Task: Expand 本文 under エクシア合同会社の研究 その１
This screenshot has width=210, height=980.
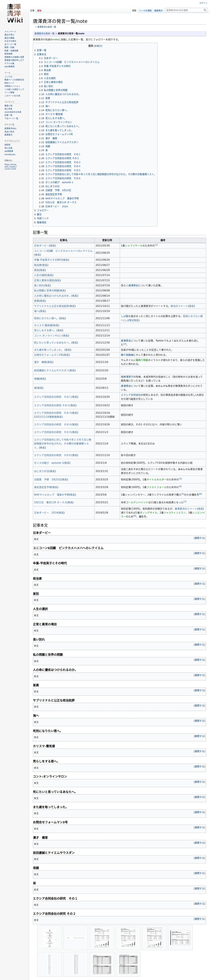Action: (x=199, y=904)
